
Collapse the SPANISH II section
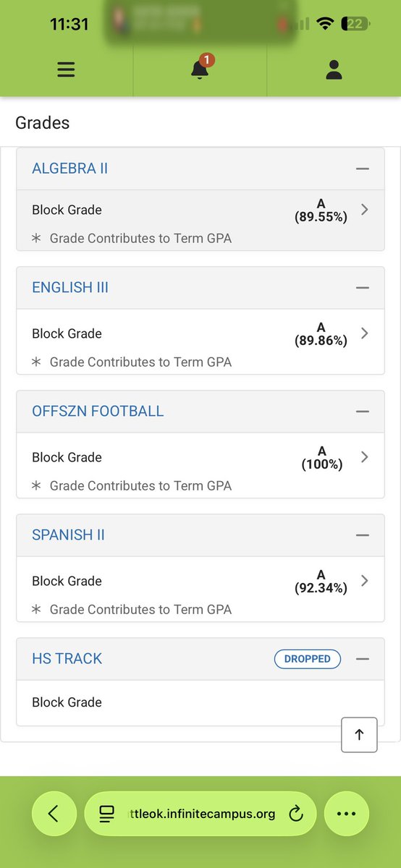pos(363,535)
